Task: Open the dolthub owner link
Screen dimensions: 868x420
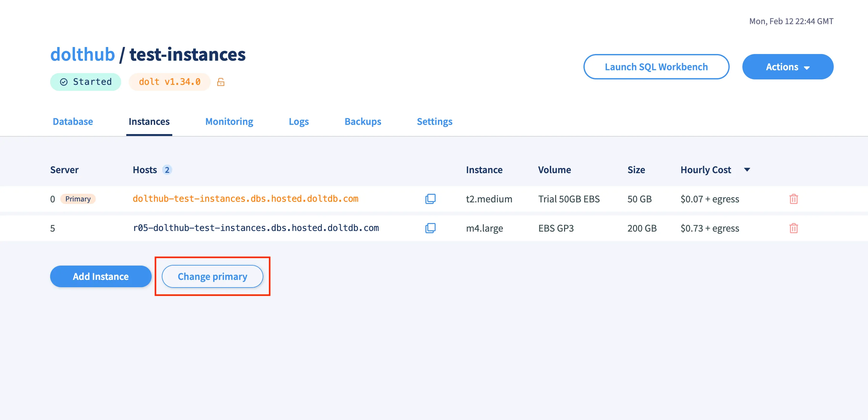Action: click(82, 54)
